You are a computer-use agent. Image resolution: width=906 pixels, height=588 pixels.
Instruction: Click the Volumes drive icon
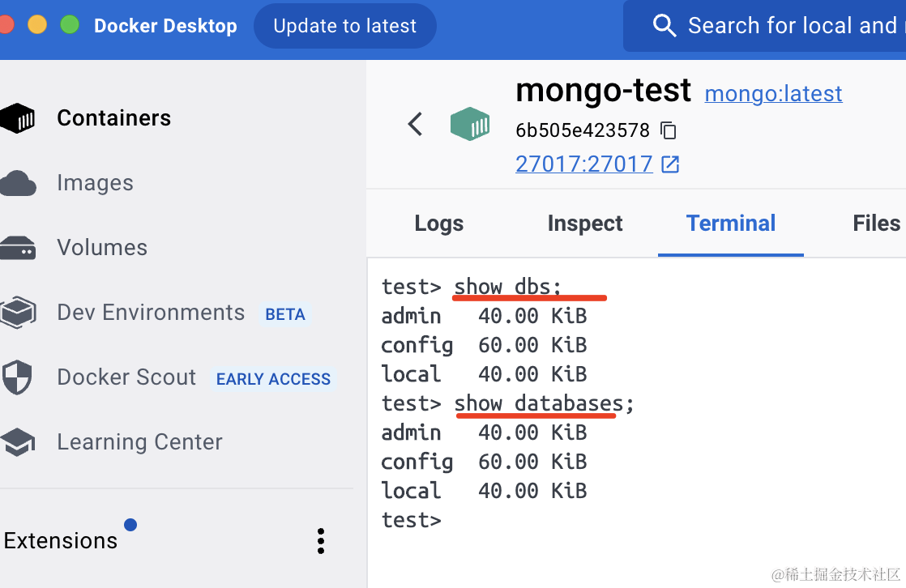coord(18,248)
